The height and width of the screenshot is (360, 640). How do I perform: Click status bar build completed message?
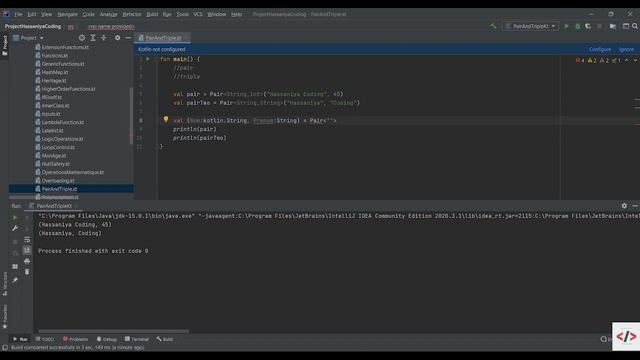point(78,347)
